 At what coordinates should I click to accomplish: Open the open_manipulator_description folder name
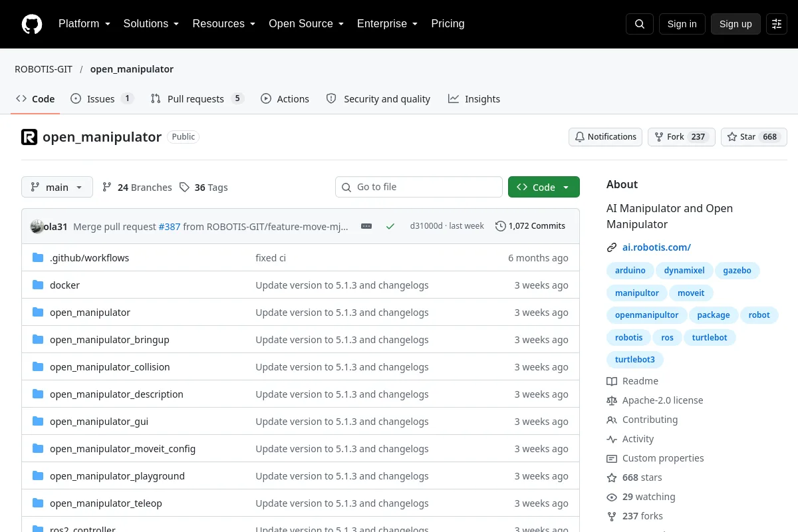pos(116,394)
